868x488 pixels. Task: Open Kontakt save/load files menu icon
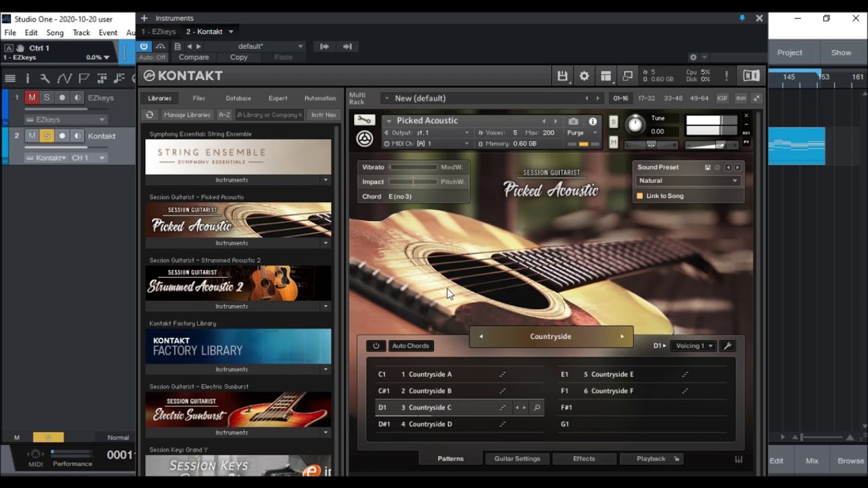(562, 76)
